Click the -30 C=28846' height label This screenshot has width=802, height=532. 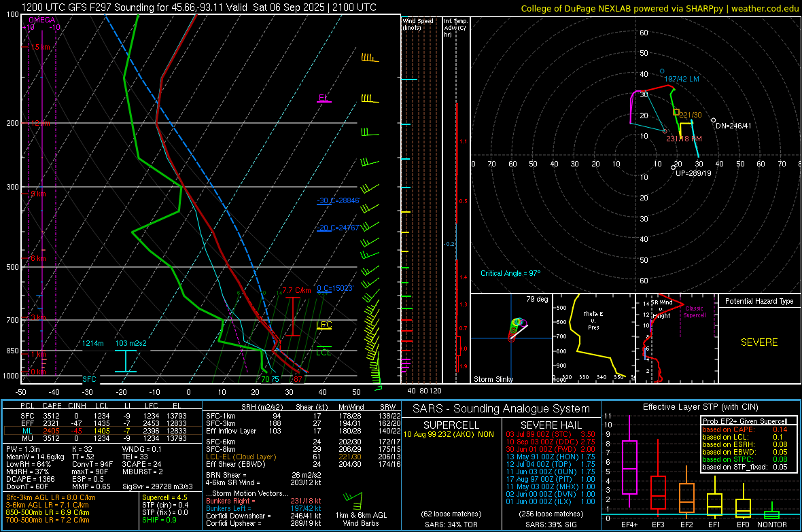pyautogui.click(x=338, y=200)
